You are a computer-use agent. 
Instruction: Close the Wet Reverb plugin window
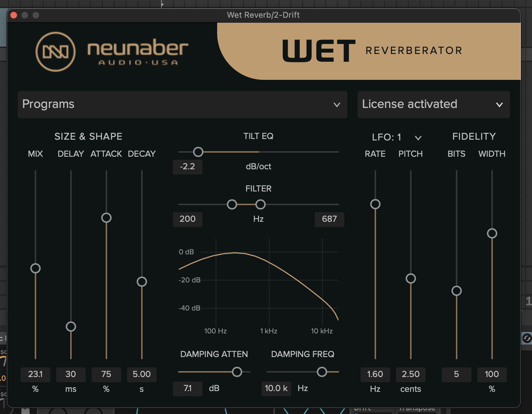14,15
